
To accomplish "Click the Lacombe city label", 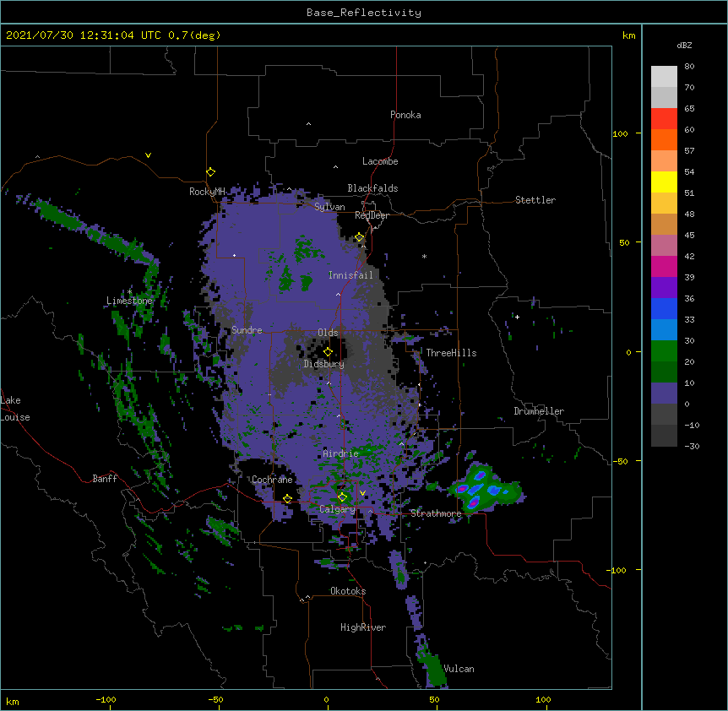I will click(380, 161).
